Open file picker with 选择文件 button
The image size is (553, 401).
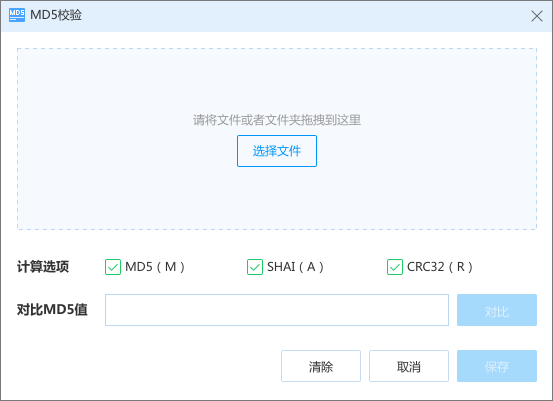coord(277,151)
